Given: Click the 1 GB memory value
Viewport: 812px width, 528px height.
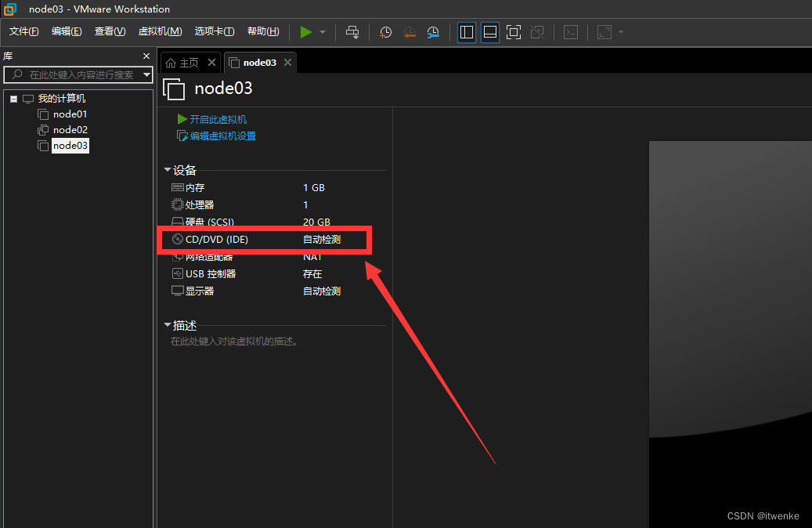Looking at the screenshot, I should 314,187.
